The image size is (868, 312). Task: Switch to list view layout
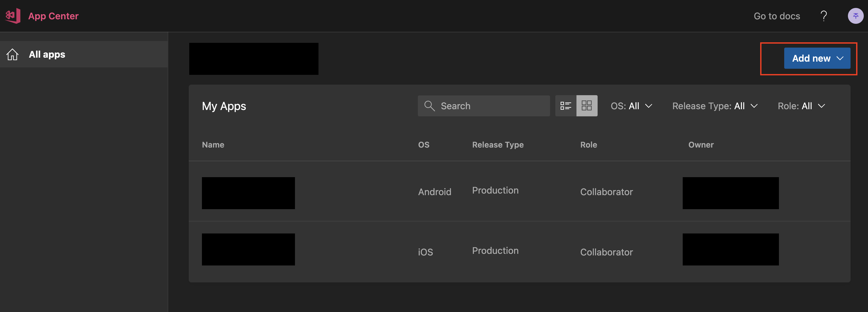(565, 106)
